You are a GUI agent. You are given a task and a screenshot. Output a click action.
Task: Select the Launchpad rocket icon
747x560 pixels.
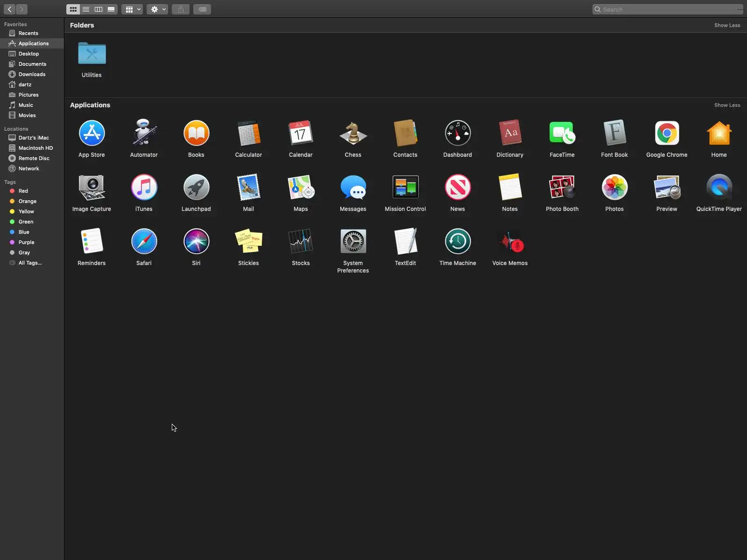[196, 188]
